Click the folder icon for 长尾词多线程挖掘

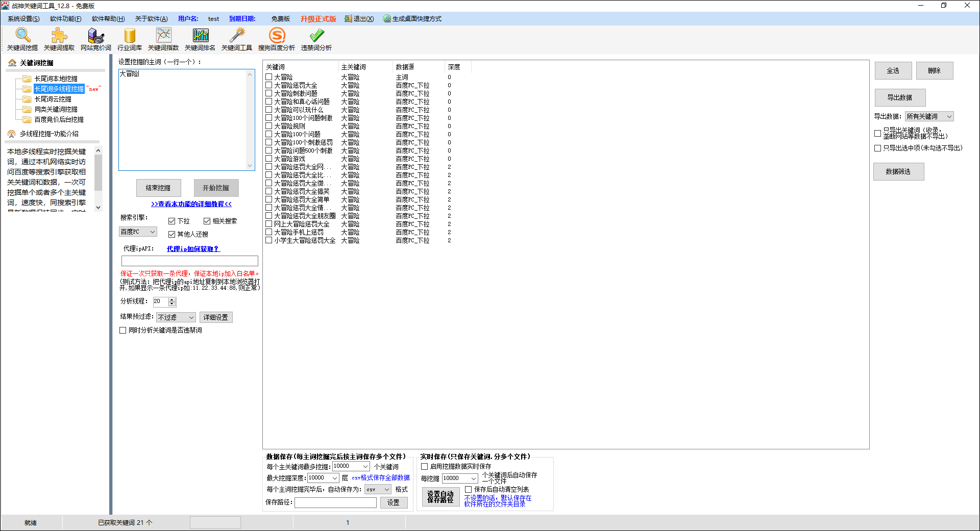pyautogui.click(x=27, y=89)
